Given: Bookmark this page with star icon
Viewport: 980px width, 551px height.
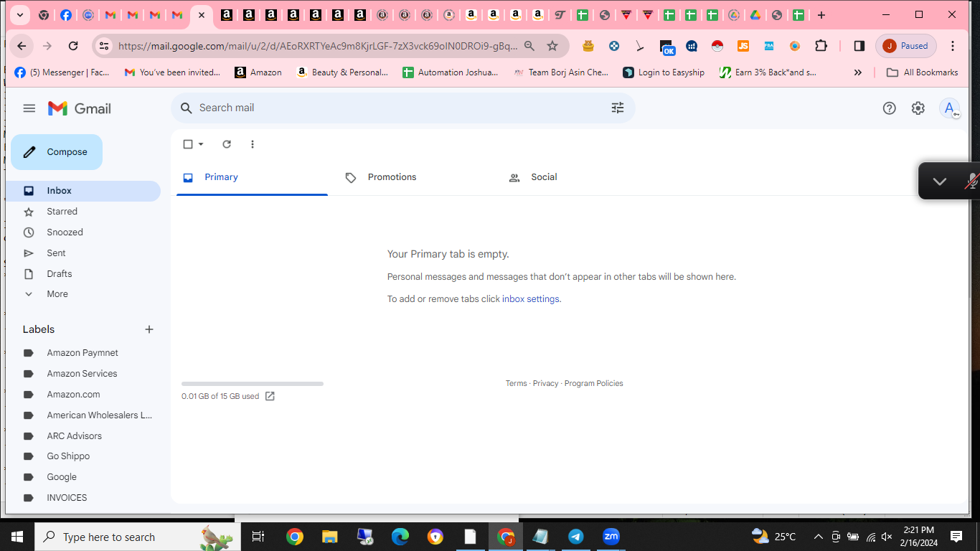Looking at the screenshot, I should click(x=552, y=46).
